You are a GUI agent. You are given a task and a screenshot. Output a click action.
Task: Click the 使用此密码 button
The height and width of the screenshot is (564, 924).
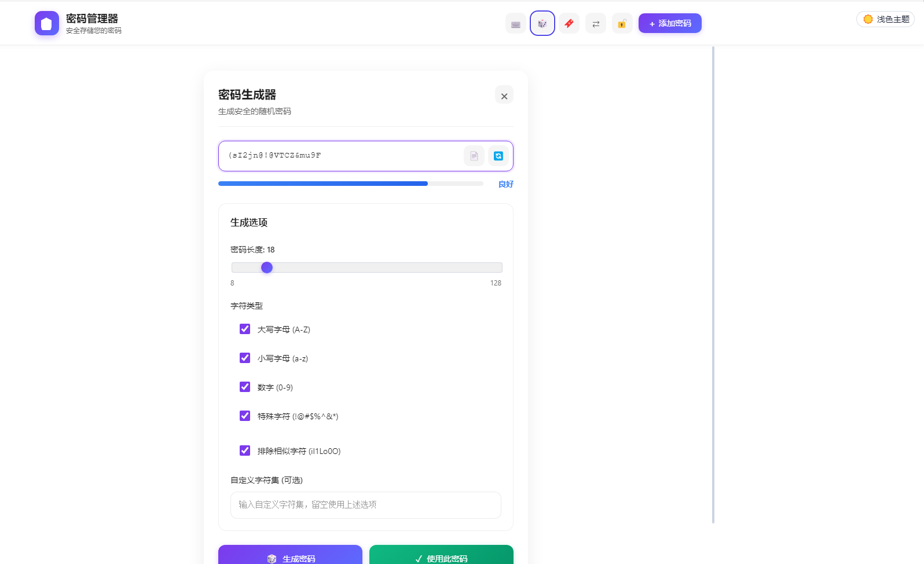(x=441, y=555)
